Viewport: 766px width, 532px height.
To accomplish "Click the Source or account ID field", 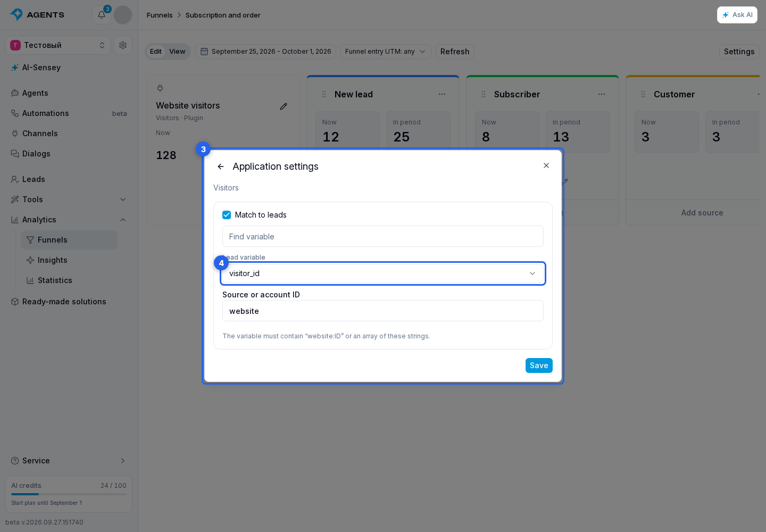I will tap(383, 311).
